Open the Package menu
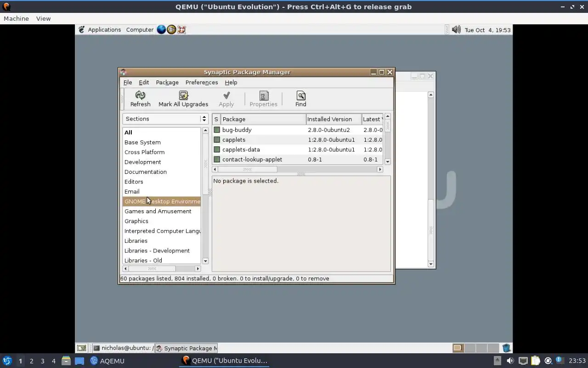Screen dimensions: 588x368 point(167,82)
